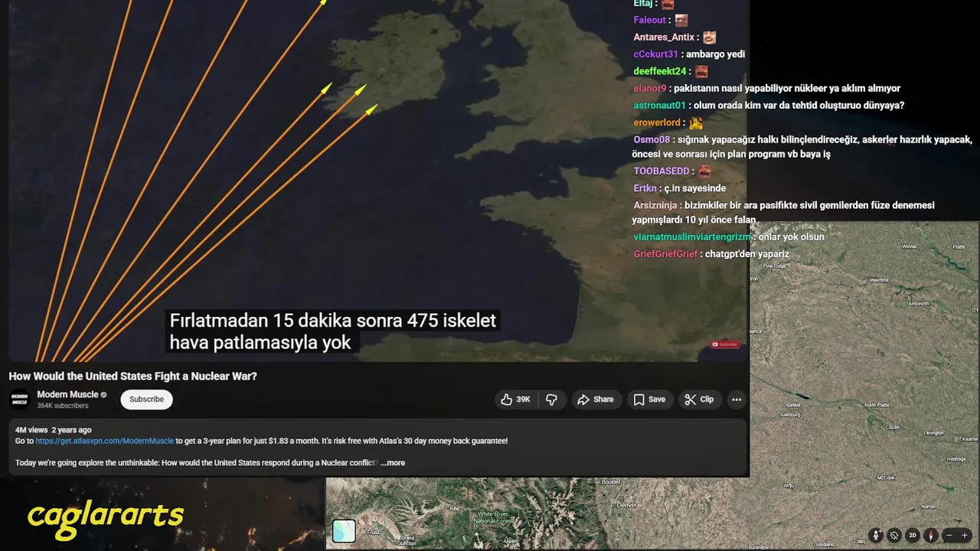The image size is (980, 551).
Task: Zoom out the map with minus
Action: [950, 536]
